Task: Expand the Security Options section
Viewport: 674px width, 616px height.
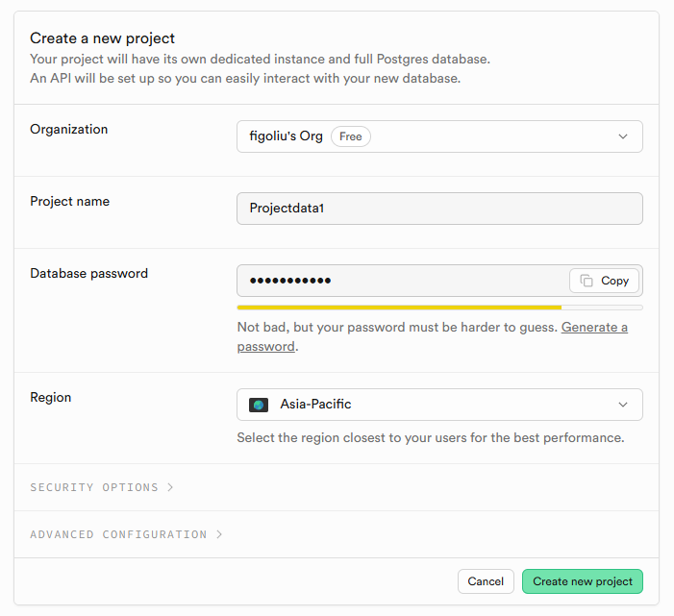Action: 94,487
